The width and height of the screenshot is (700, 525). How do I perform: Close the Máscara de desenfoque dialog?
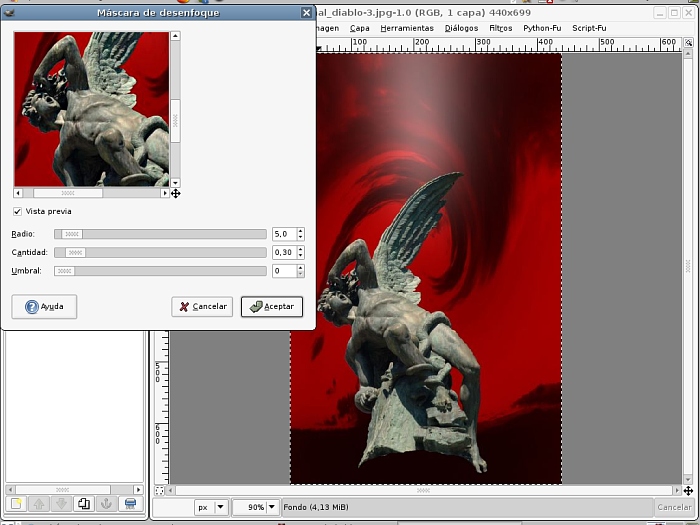point(306,12)
